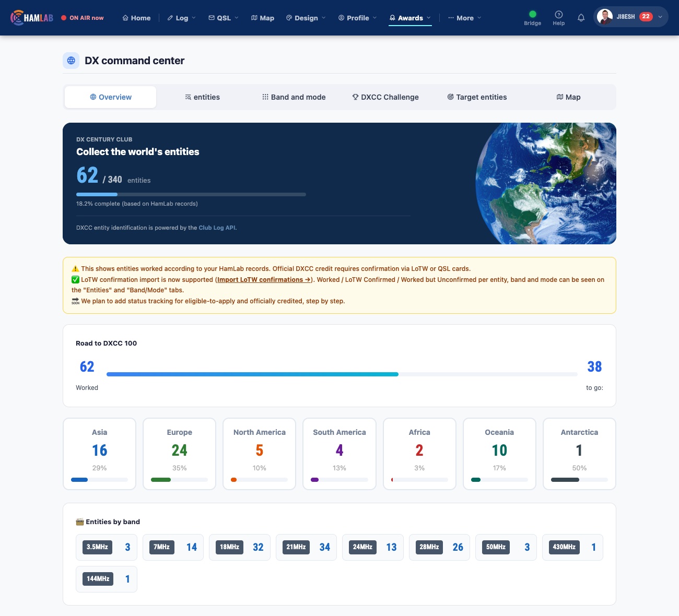Select the Antarctica continent card

click(579, 454)
